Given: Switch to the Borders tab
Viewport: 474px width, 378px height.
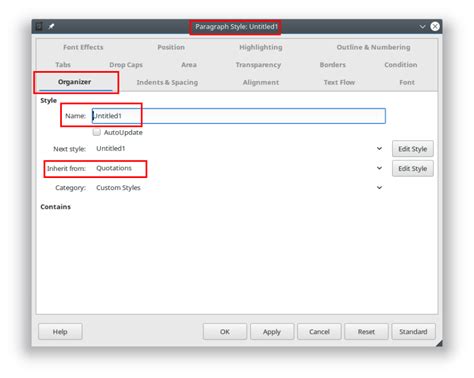Looking at the screenshot, I should [x=333, y=65].
